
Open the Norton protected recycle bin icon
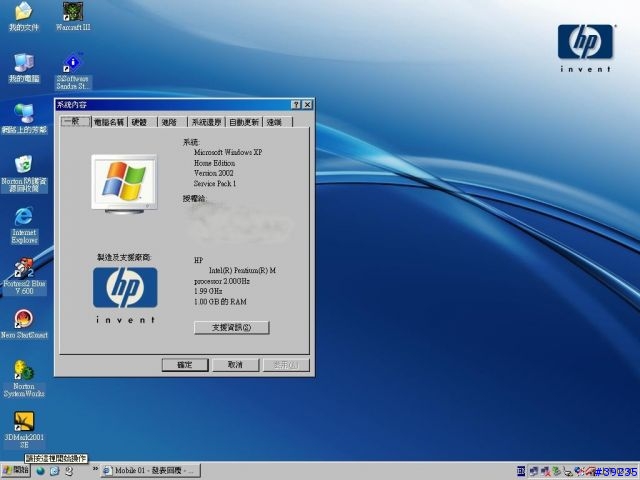(24, 173)
